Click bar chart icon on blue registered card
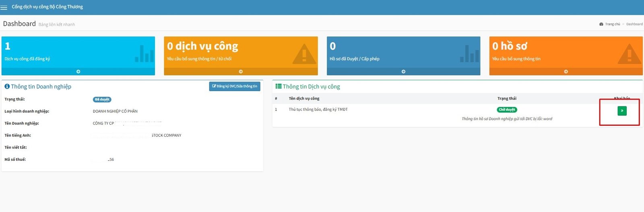Screen dimensions: 644x212 click(x=144, y=54)
